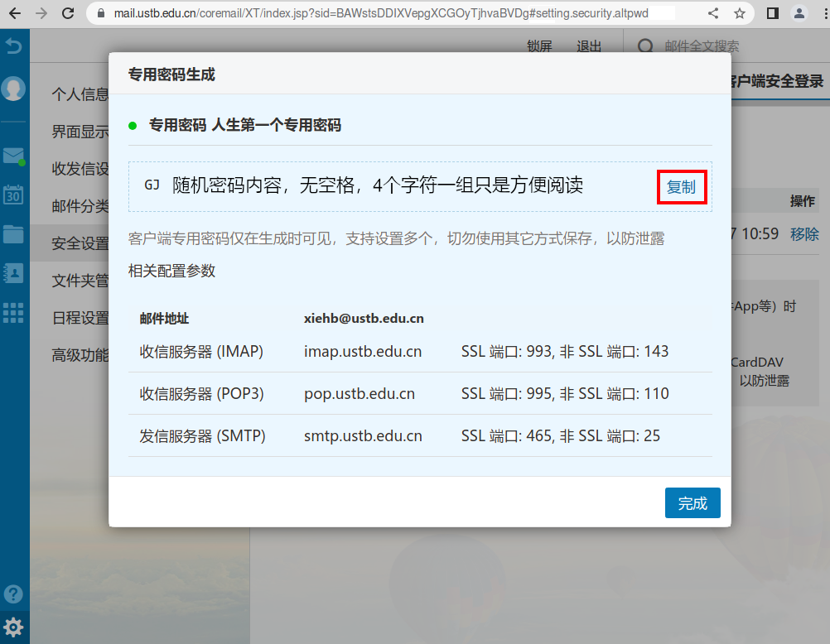The height and width of the screenshot is (644, 830).
Task: Open the apps grid icon in sidebar
Action: coord(13,312)
